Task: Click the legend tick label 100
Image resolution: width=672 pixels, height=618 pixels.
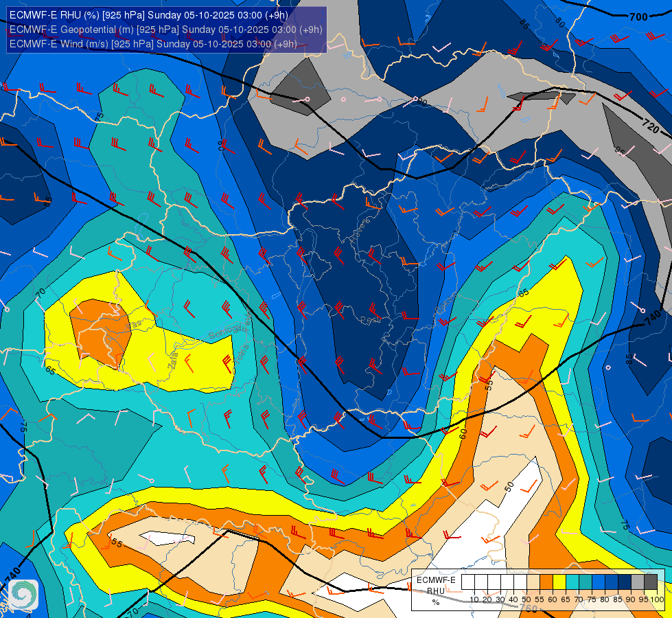Action: pos(658,599)
